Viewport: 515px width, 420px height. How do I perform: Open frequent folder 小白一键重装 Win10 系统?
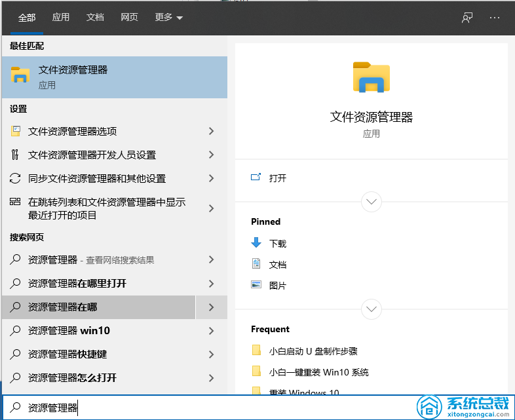tap(318, 372)
